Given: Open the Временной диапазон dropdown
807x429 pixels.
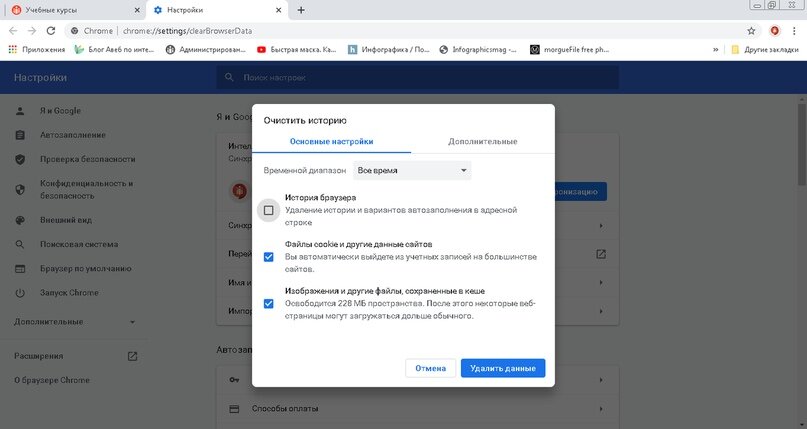Looking at the screenshot, I should tap(412, 170).
